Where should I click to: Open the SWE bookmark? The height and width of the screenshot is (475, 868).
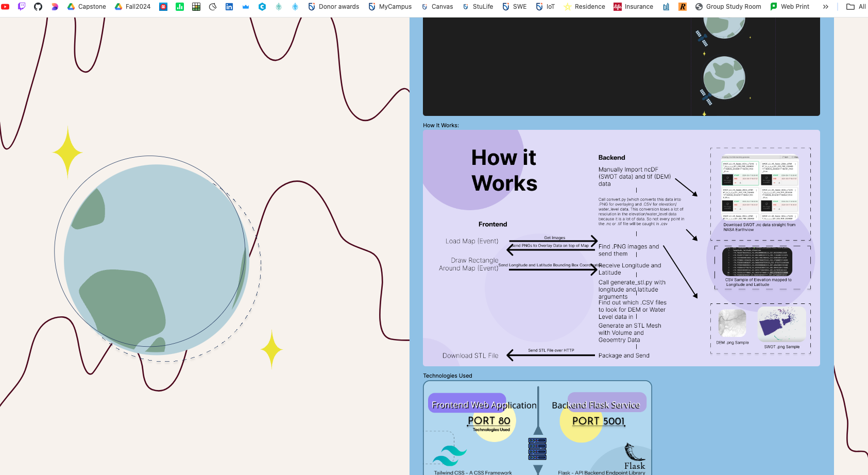[514, 7]
